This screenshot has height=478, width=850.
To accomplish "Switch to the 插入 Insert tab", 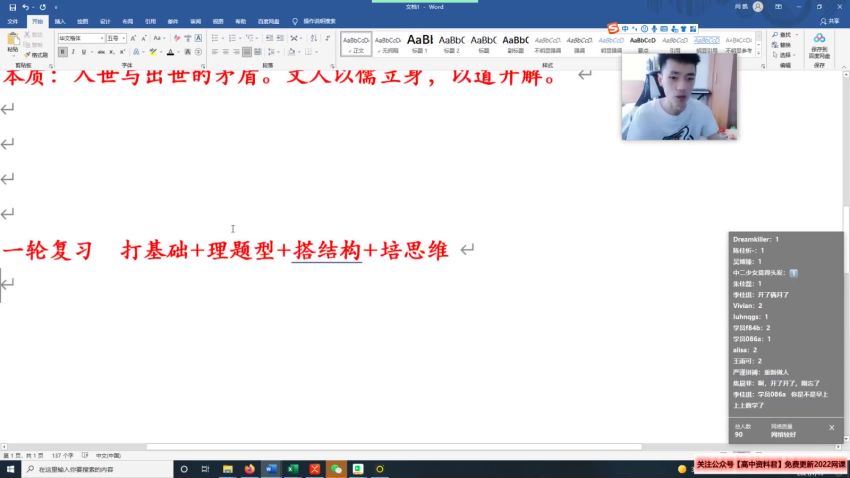I will point(60,21).
